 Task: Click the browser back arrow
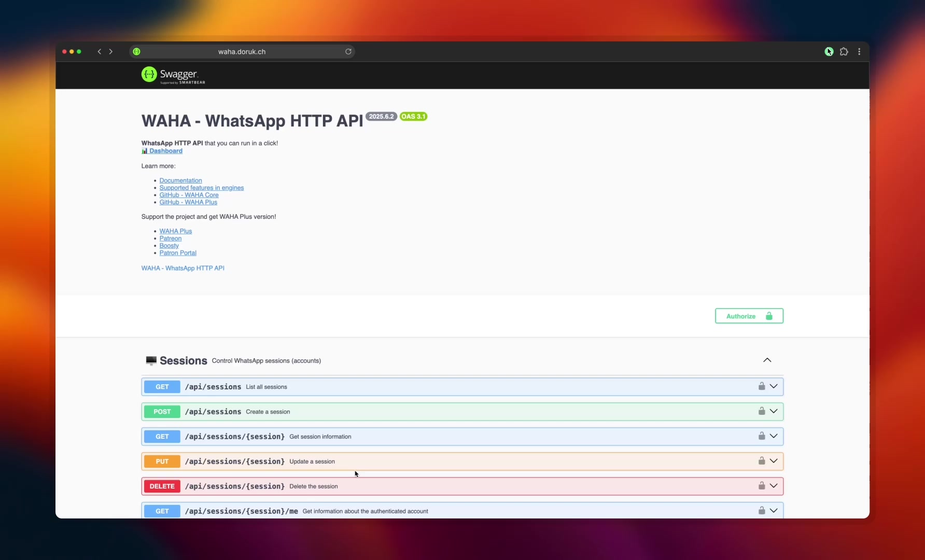click(99, 51)
